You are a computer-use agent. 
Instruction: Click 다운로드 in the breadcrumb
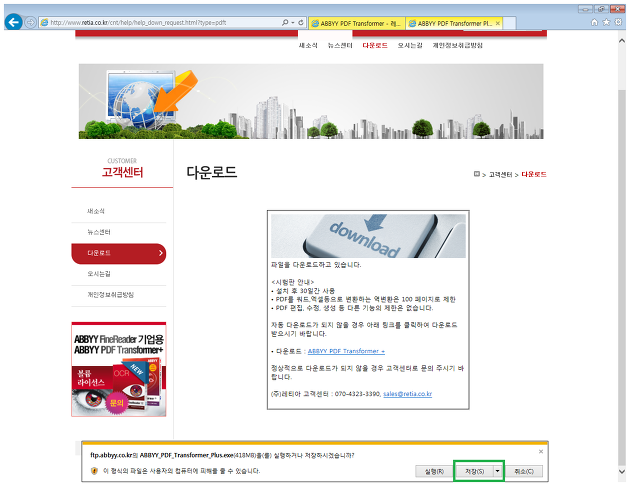coord(534,174)
